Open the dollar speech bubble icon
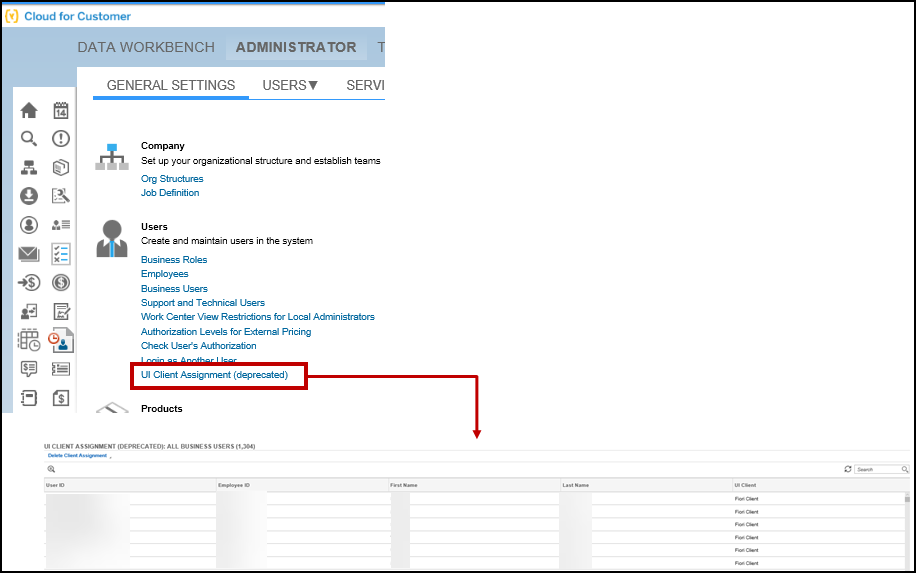Screen dimensions: 916x573 click(x=29, y=369)
